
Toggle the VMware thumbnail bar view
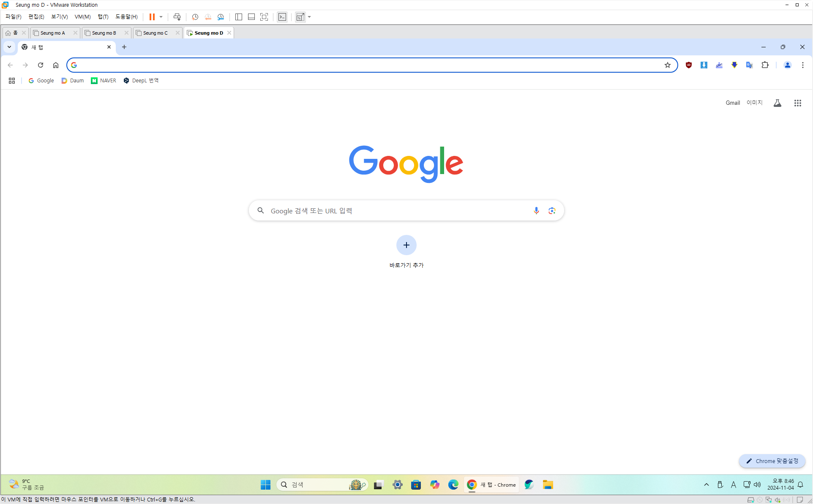251,17
